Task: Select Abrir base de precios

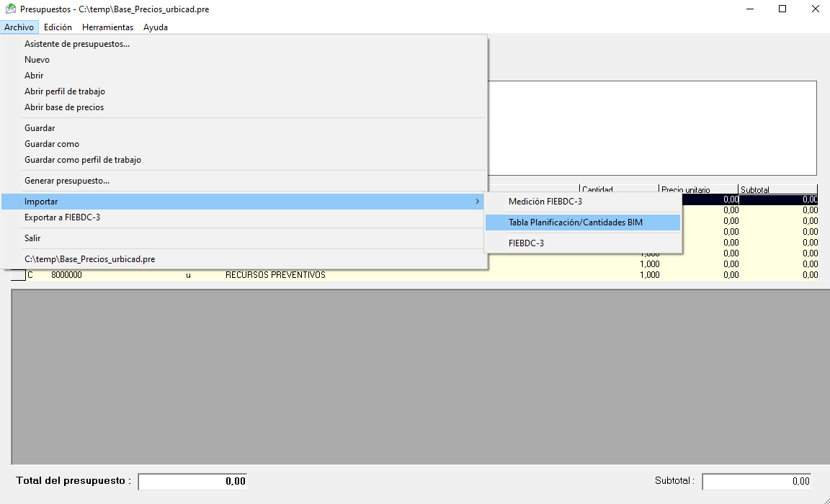Action: click(64, 107)
